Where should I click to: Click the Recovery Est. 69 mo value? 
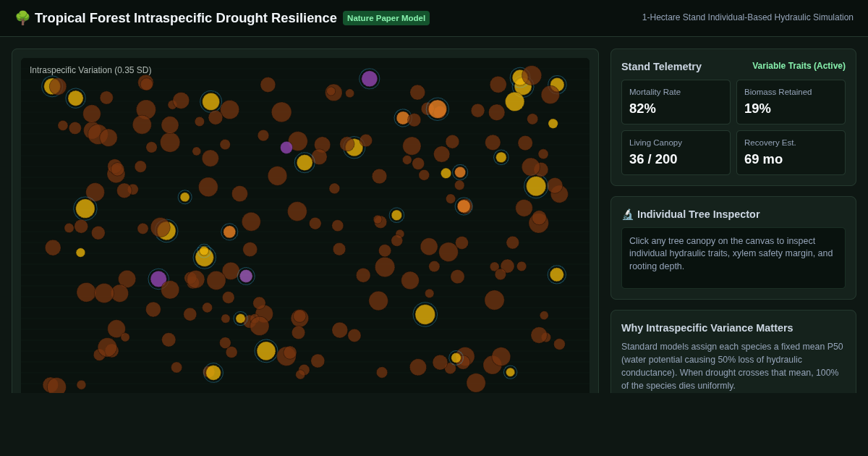(763, 159)
